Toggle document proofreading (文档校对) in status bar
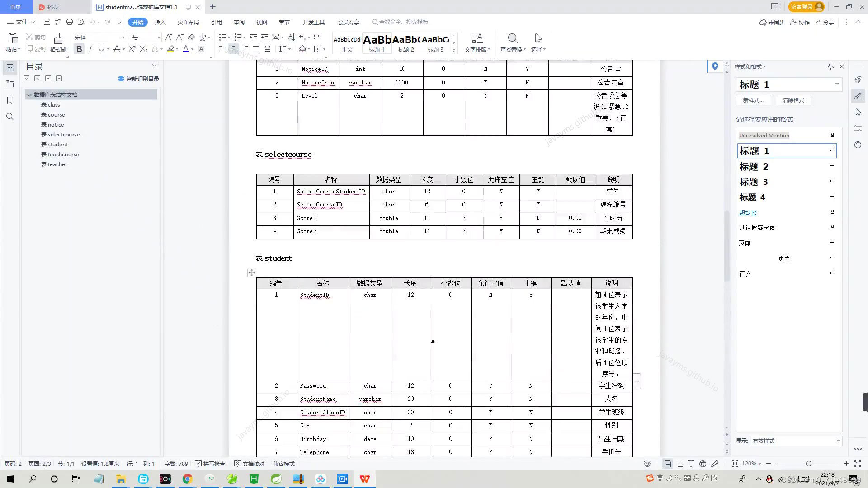 pyautogui.click(x=249, y=464)
